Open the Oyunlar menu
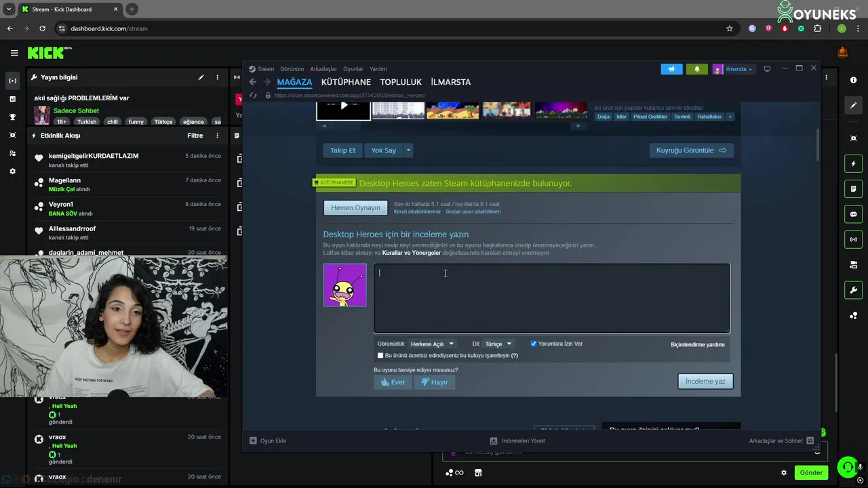 pyautogui.click(x=353, y=69)
